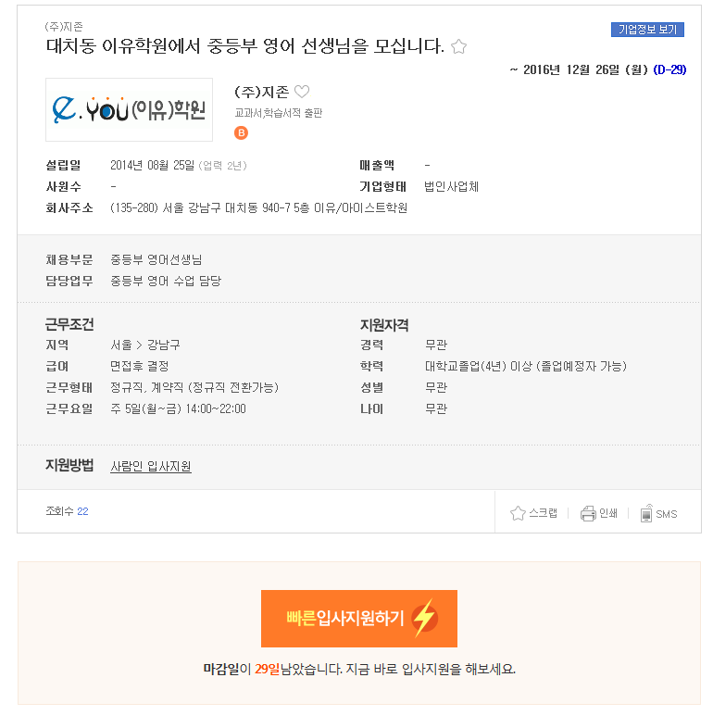Click the 교과서,학습서적 출판 industry text

pyautogui.click(x=278, y=113)
